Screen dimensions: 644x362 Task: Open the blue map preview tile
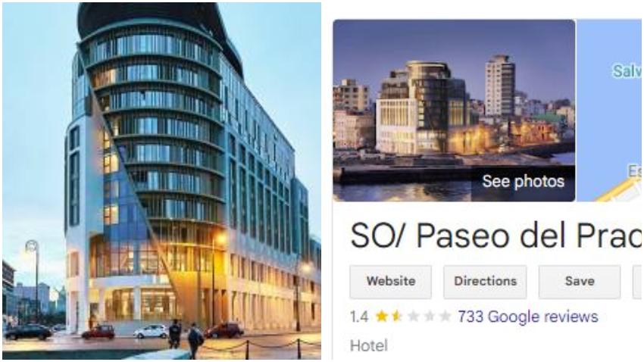[610, 111]
